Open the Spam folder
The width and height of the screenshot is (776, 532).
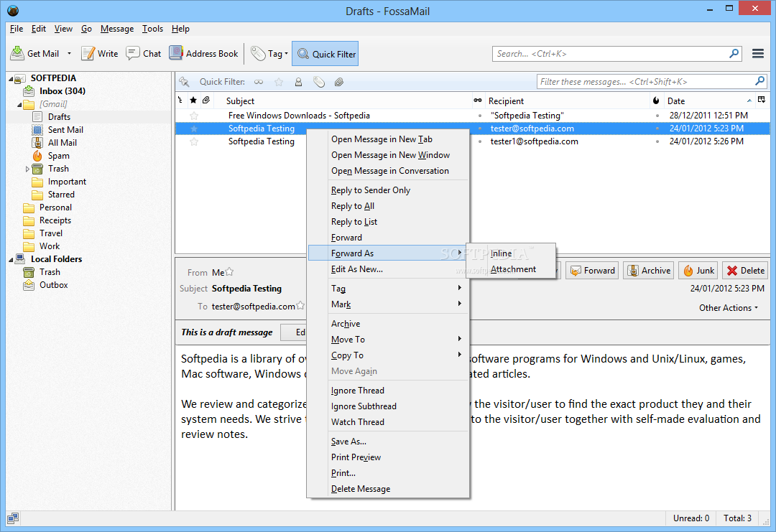(58, 156)
